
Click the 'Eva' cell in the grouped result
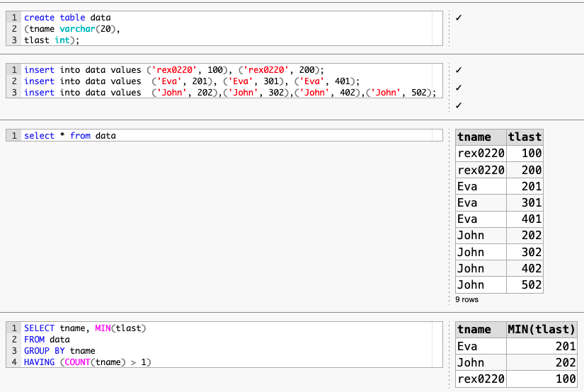point(481,347)
